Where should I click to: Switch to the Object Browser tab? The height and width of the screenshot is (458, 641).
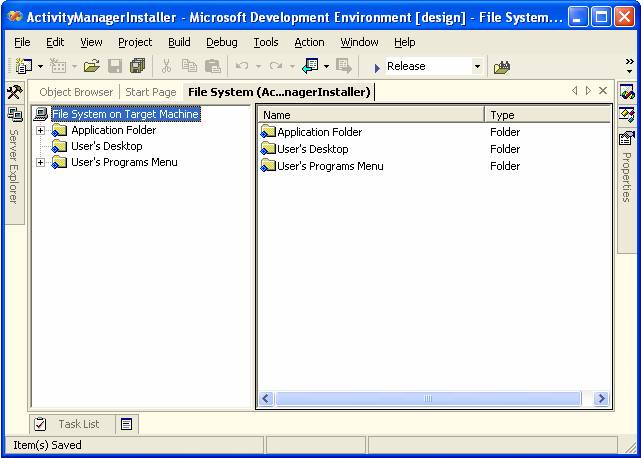point(76,92)
